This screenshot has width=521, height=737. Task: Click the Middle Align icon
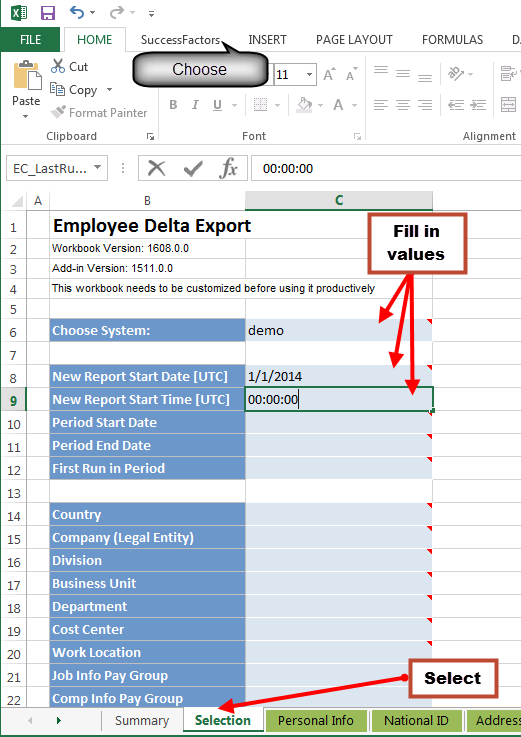pos(403,73)
